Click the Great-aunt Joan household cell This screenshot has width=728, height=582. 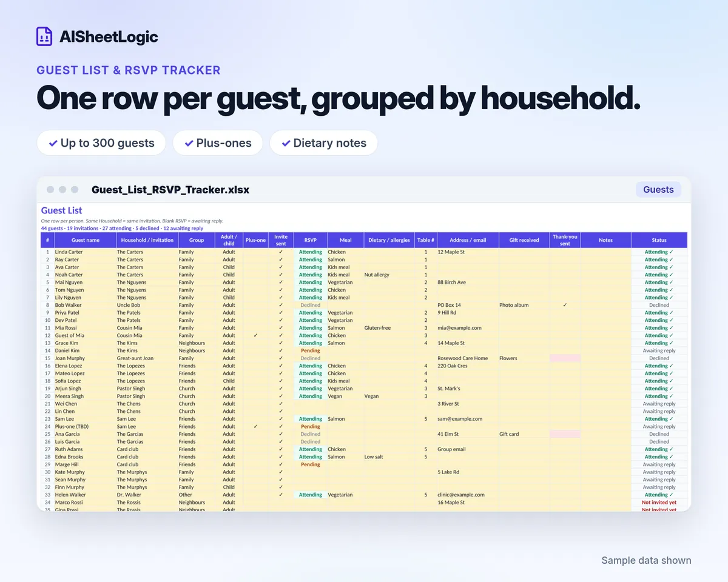click(x=147, y=358)
